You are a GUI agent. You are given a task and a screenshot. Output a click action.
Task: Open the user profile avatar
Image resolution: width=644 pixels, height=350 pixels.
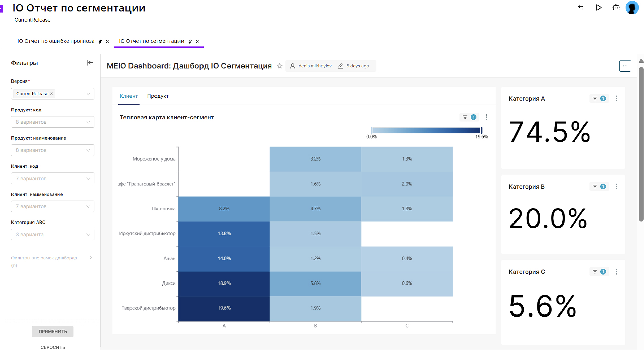632,7
